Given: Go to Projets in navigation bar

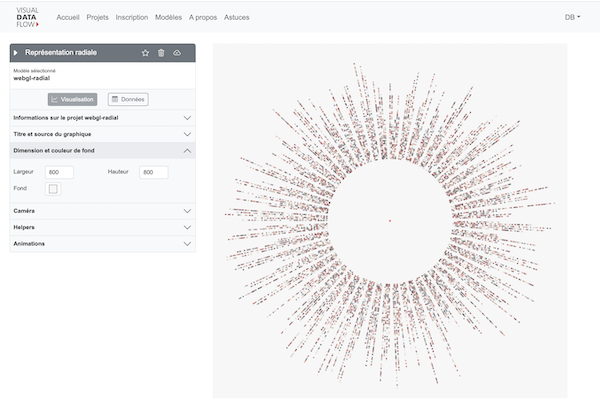Looking at the screenshot, I should coord(98,17).
